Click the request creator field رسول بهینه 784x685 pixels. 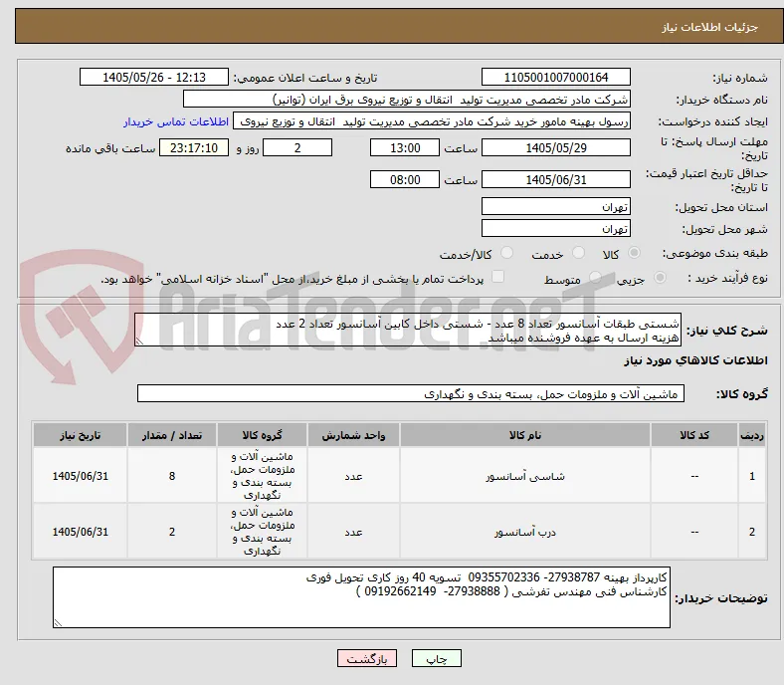(432, 121)
